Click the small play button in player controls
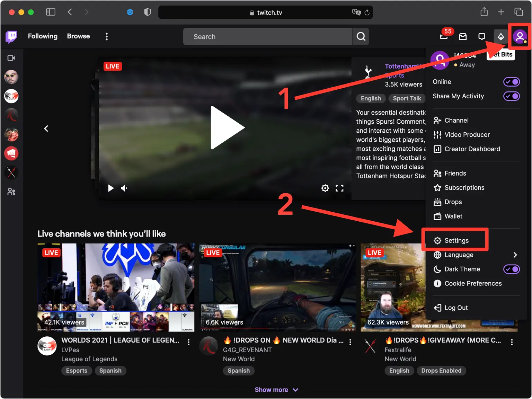Image resolution: width=532 pixels, height=399 pixels. click(x=110, y=188)
